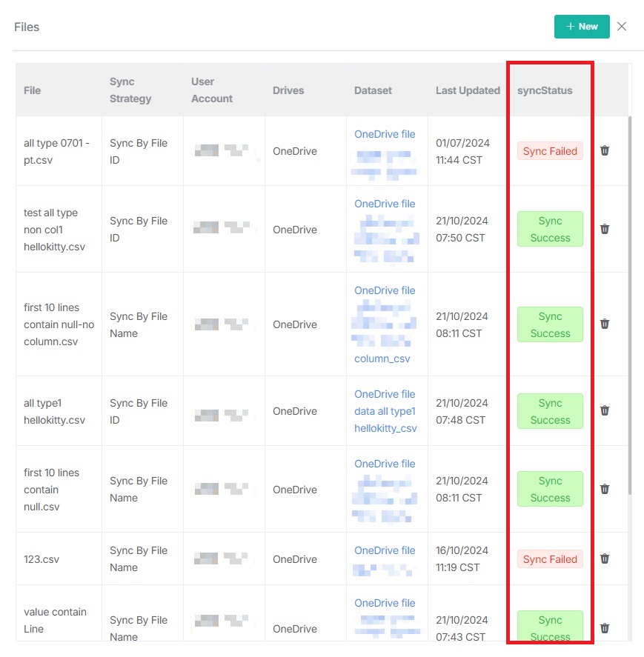Open OneDrive file link for all type 0701 - pt.csv
This screenshot has width=644, height=657.
(385, 134)
